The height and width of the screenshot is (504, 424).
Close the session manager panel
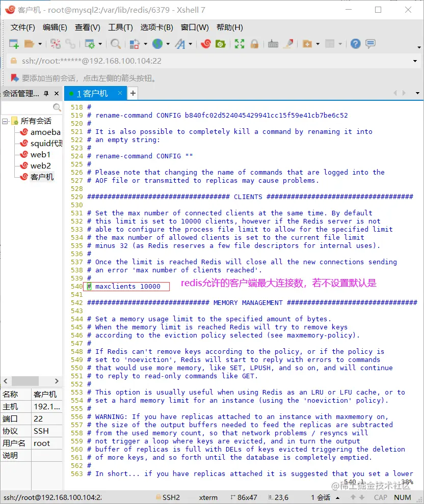[x=57, y=94]
